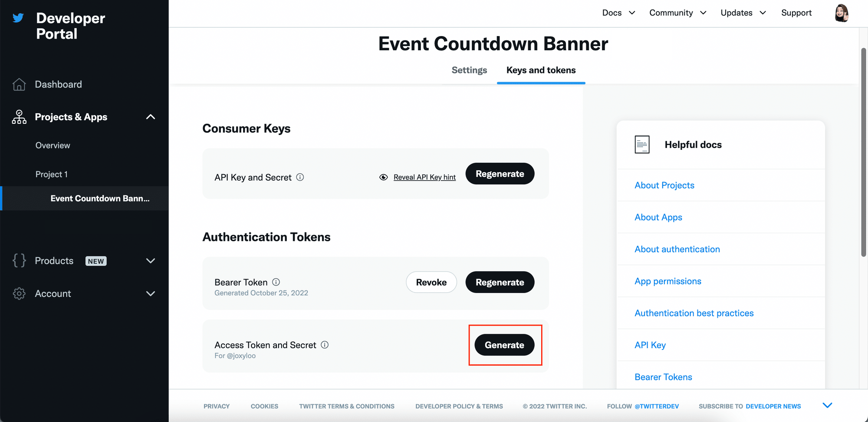Select Event Countdown Banner in the sidebar
Screen dimensions: 868x422
[x=99, y=198]
